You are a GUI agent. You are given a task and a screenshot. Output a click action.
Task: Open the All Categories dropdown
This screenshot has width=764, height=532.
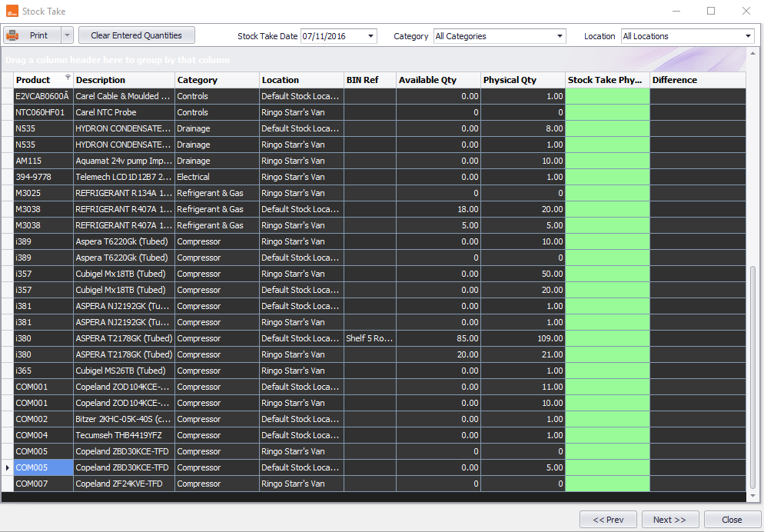coord(558,35)
